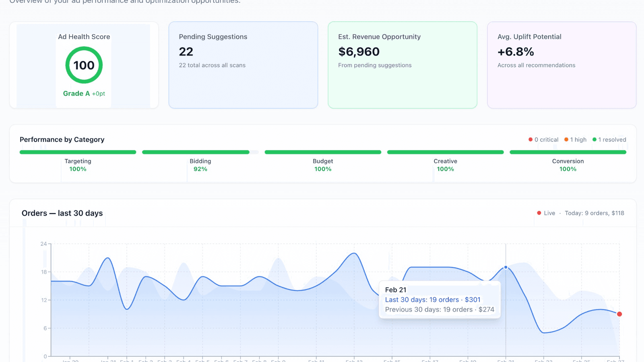Viewport: 644px width, 362px height.
Task: Click the Targeting category progress bar
Action: pos(78,152)
